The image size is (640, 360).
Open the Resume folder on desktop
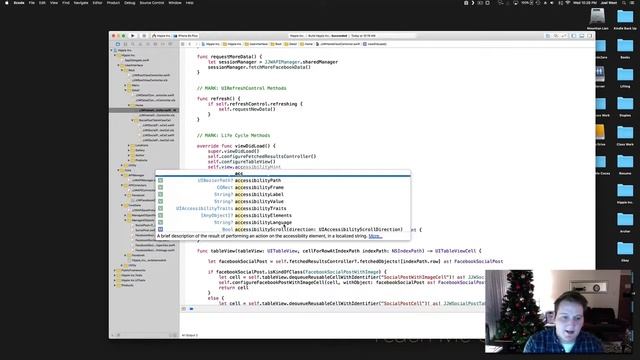625,164
